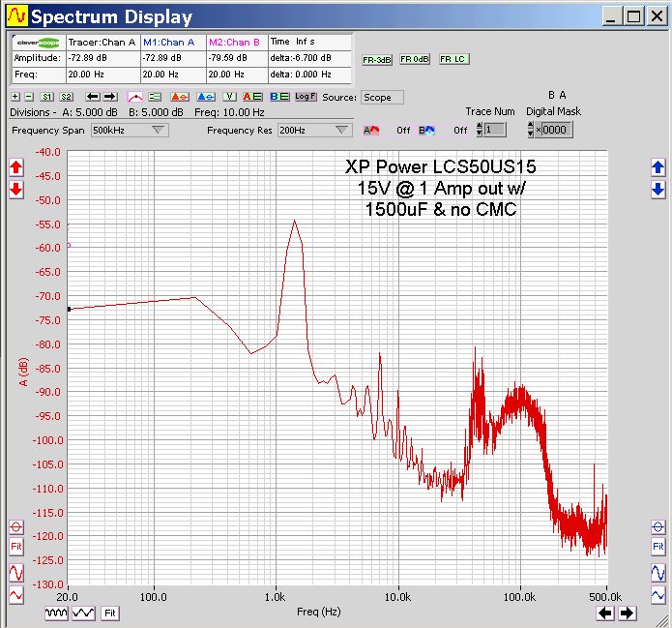
Task: Click the plus zoom-in icon
Action: (15, 97)
